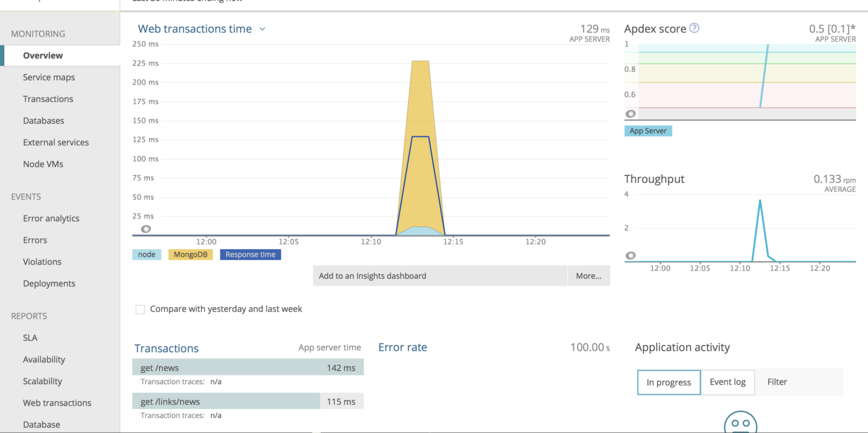Open the More... menu
Viewport: 868px width, 433px height.
589,276
